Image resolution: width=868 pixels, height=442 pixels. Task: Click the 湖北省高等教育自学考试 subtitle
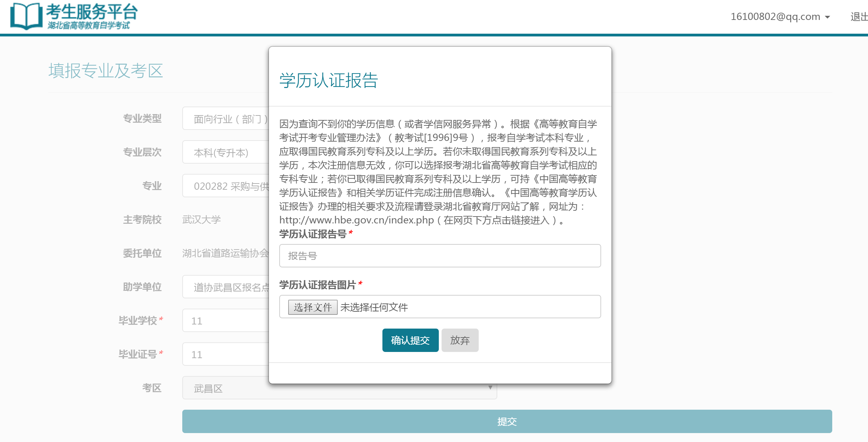(88, 25)
